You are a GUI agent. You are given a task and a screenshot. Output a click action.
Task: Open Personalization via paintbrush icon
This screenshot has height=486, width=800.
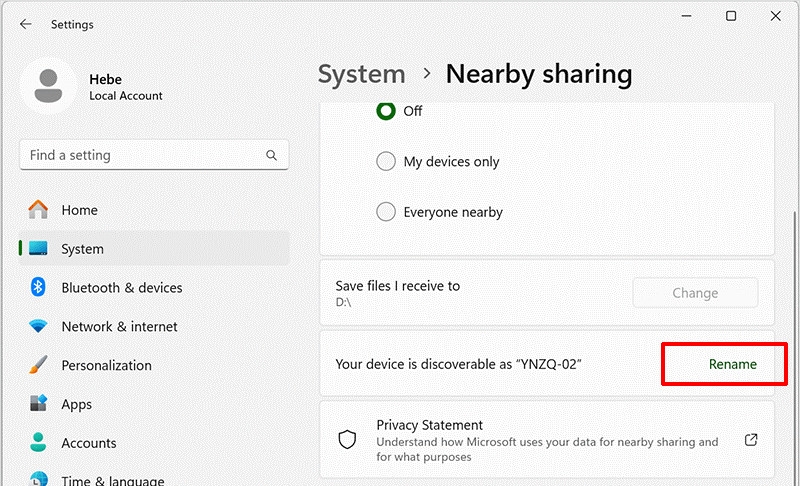pyautogui.click(x=38, y=365)
